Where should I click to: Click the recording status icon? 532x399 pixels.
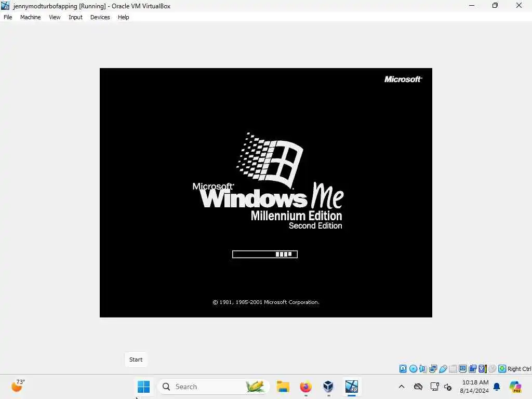(x=472, y=369)
